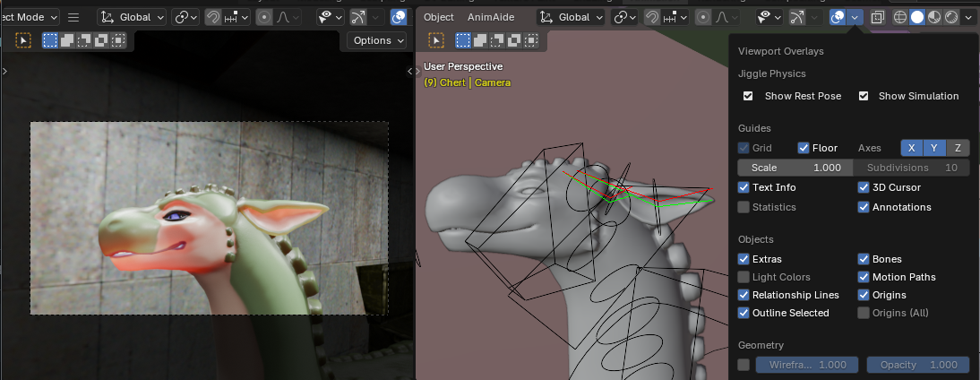
Task: Choose 'intersect selection' mode in the camera-view viewport
Action: 117,40
